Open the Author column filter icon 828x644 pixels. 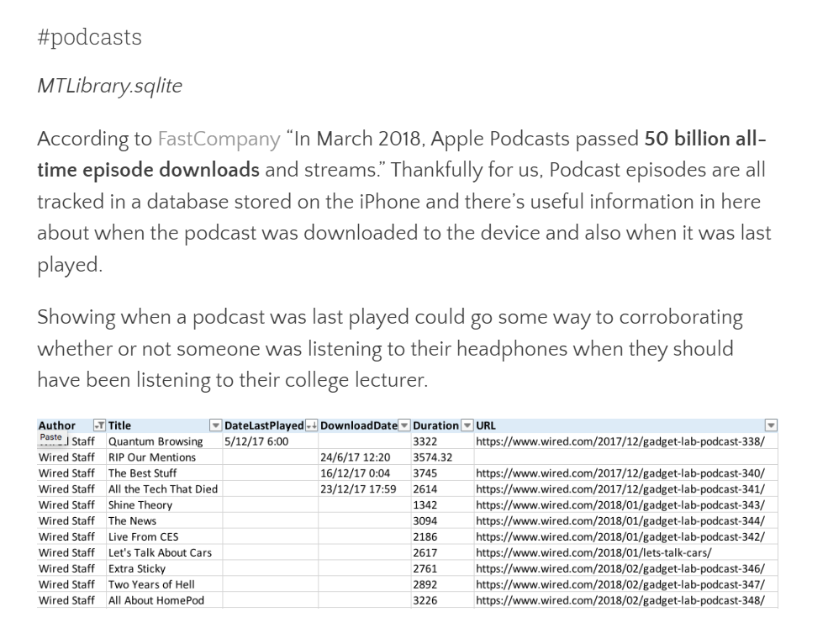(x=100, y=425)
